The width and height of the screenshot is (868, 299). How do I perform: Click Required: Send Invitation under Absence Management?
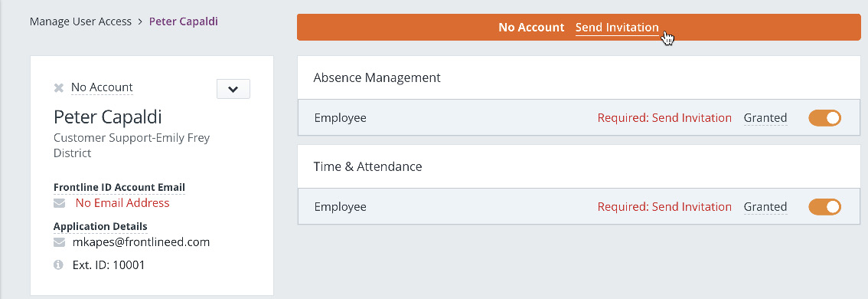click(x=664, y=117)
